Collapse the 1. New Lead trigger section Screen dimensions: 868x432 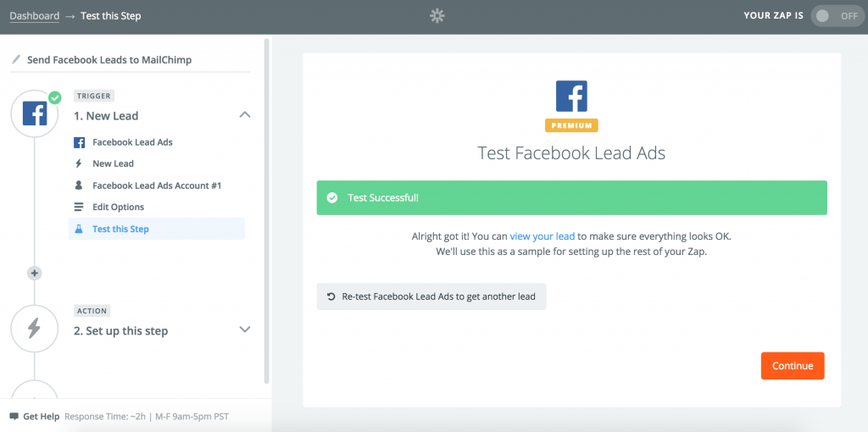244,115
